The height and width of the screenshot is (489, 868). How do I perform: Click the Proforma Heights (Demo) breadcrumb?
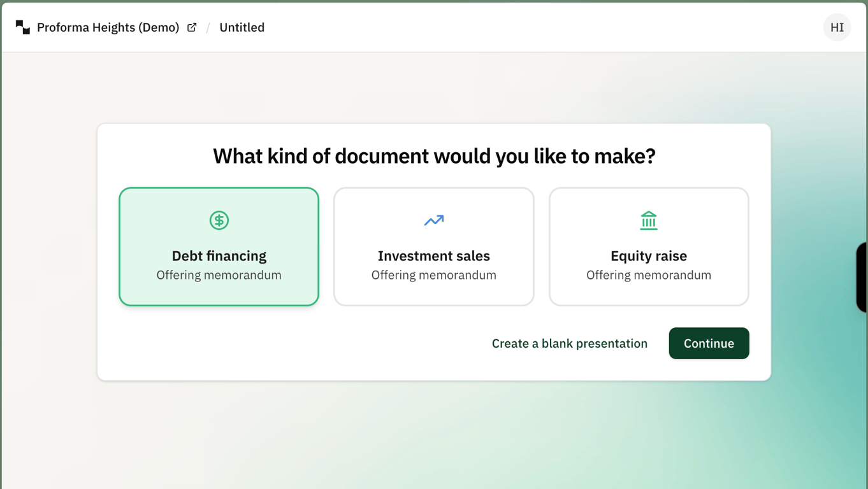[108, 27]
